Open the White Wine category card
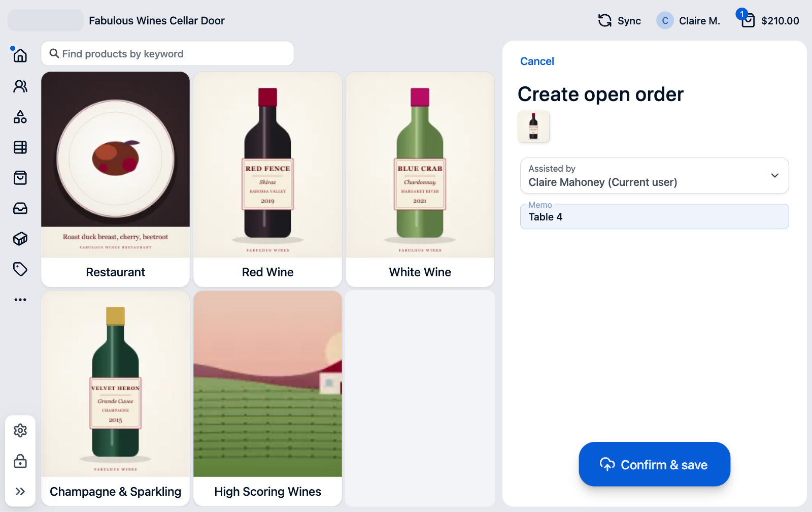The width and height of the screenshot is (812, 512). [420, 179]
